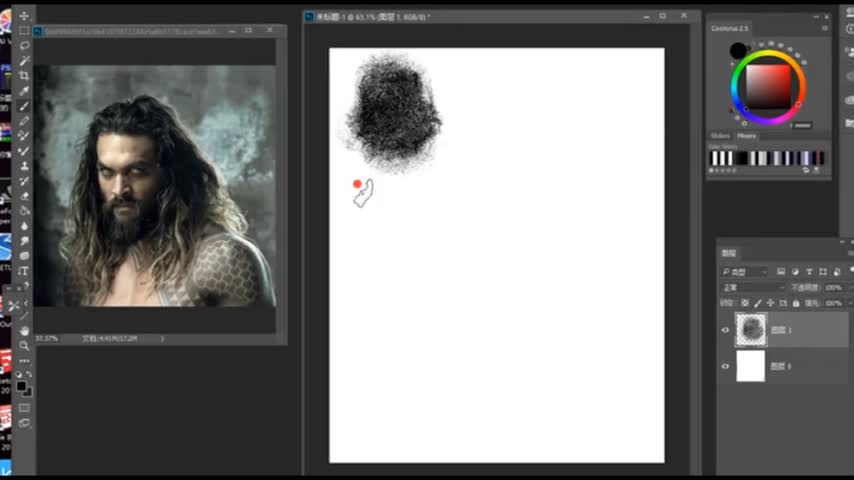The height and width of the screenshot is (480, 854).
Task: Filter layers by pixel layers icon
Action: tap(780, 271)
